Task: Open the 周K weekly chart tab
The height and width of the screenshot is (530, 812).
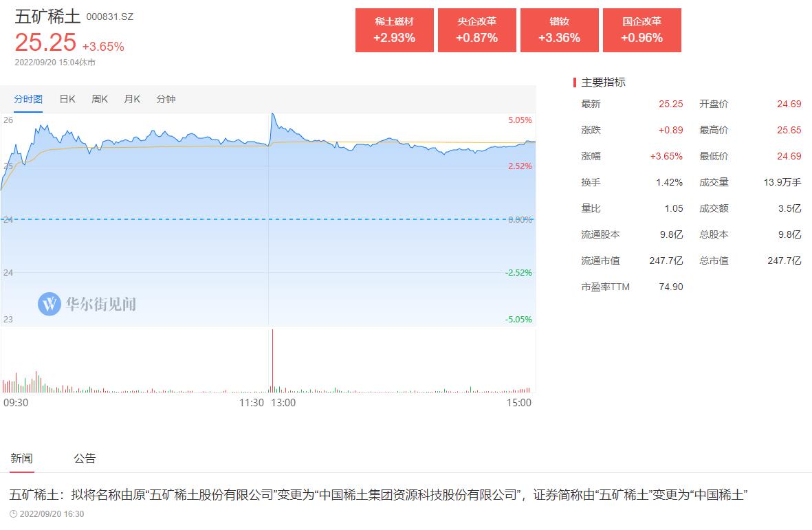Action: tap(100, 99)
